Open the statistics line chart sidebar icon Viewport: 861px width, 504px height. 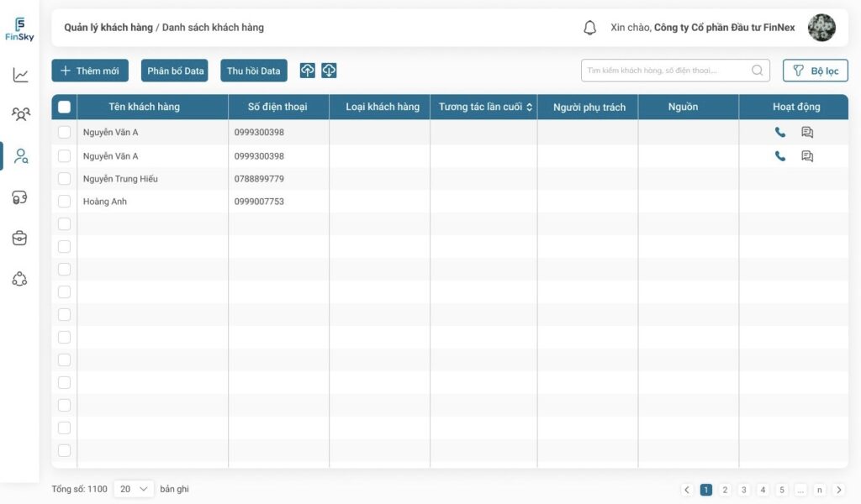(x=20, y=75)
